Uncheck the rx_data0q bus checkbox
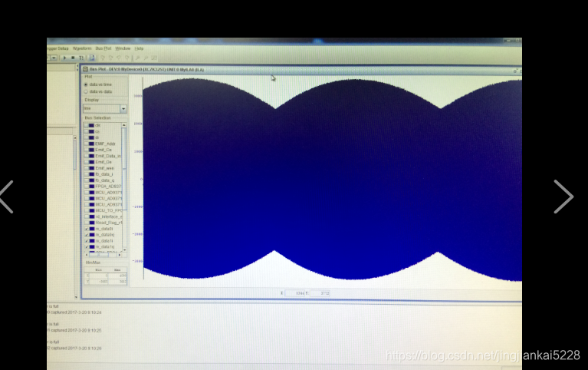The image size is (588, 370). pos(87,235)
